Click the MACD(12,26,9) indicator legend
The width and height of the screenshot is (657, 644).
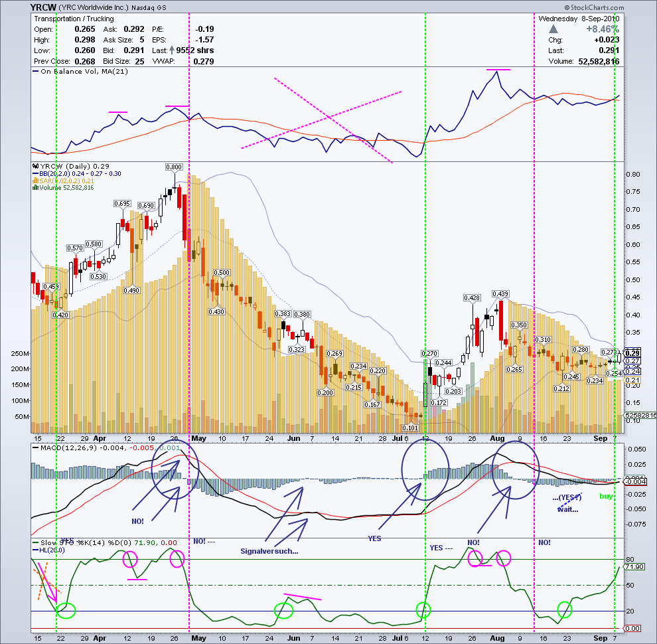pos(106,447)
